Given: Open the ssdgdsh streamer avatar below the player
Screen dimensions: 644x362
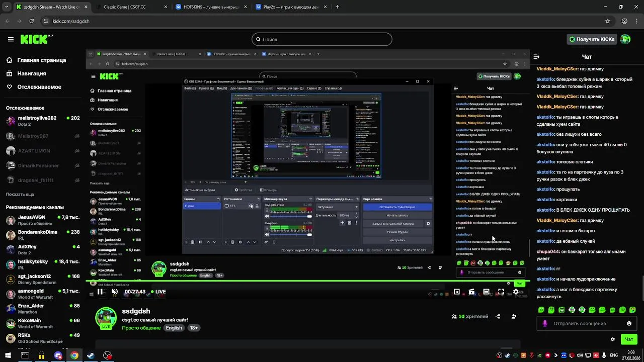Looking at the screenshot, I should coord(106,318).
